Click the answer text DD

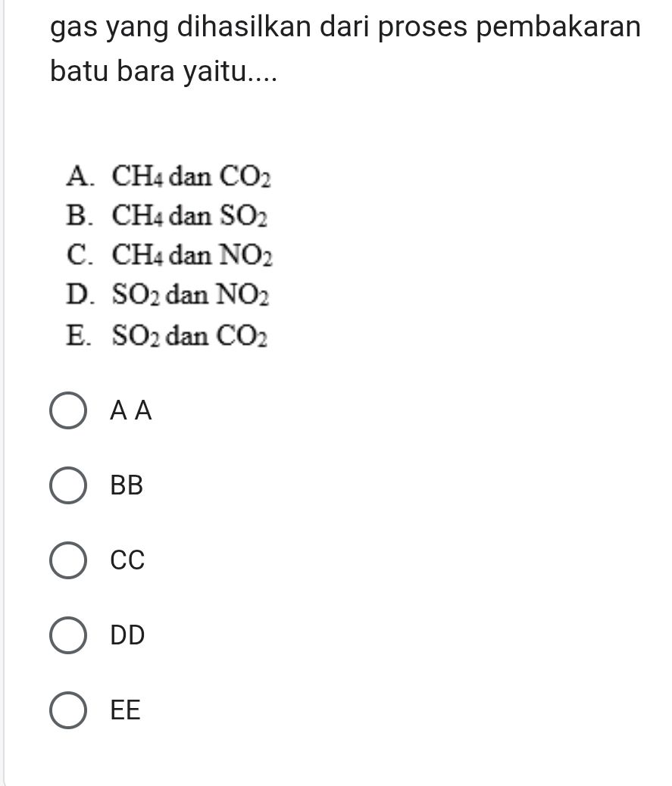click(x=126, y=635)
